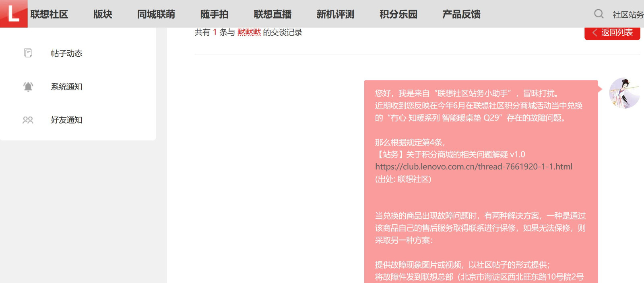The width and height of the screenshot is (644, 283).
Task: Go to 联想社区 home
Action: coord(49,14)
